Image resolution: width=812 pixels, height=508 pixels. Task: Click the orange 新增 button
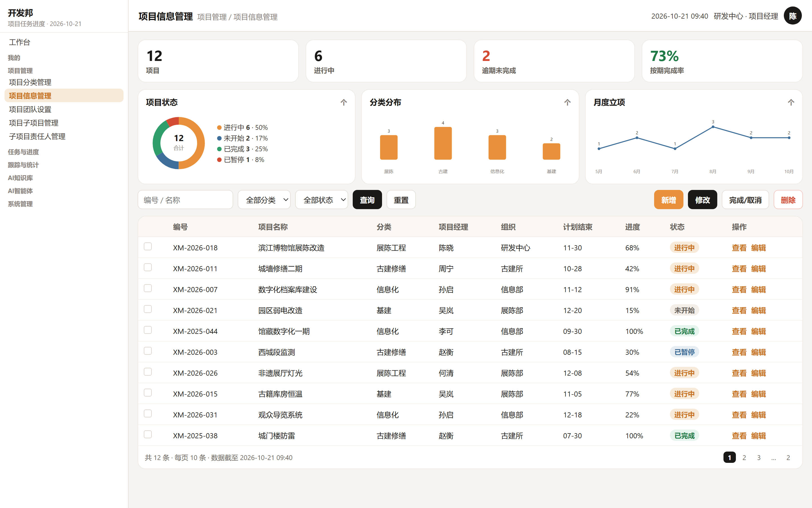click(668, 200)
